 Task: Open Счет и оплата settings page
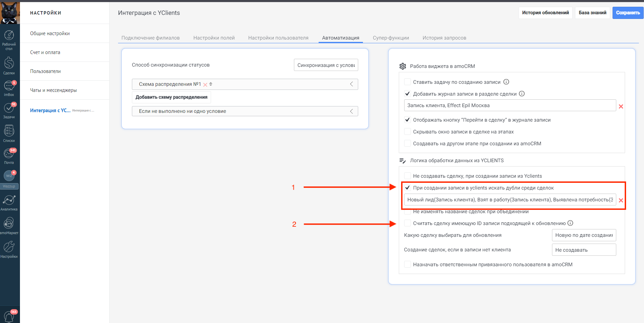coord(65,52)
